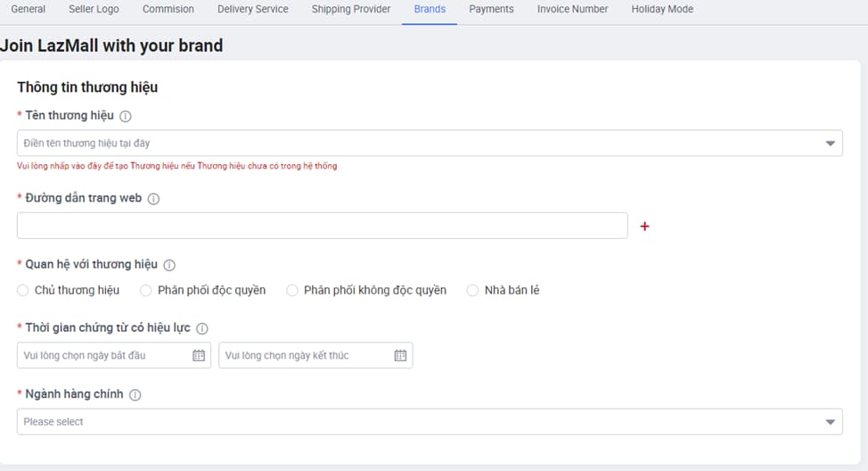Click info icon next to Tên thương hiệu
868x471 pixels.
[x=126, y=116]
